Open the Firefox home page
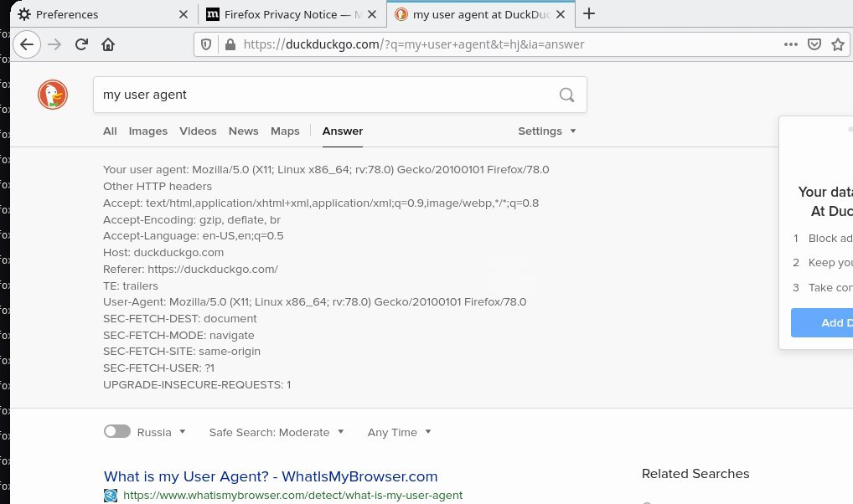 (x=108, y=44)
